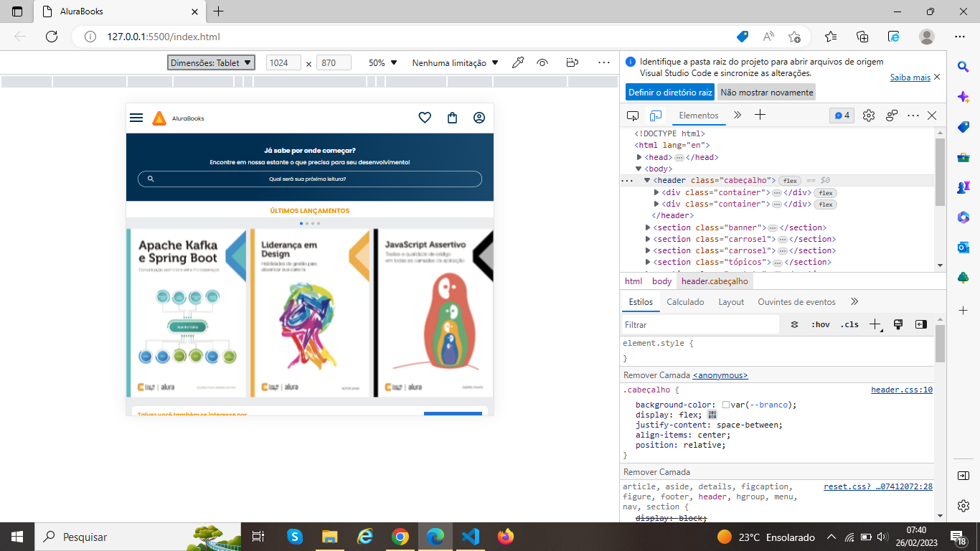This screenshot has width=980, height=551.
Task: Expand section class tópicos node
Action: (649, 262)
